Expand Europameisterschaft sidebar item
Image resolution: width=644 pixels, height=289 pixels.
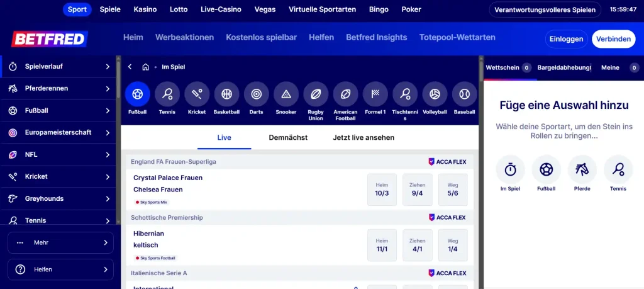58,132
